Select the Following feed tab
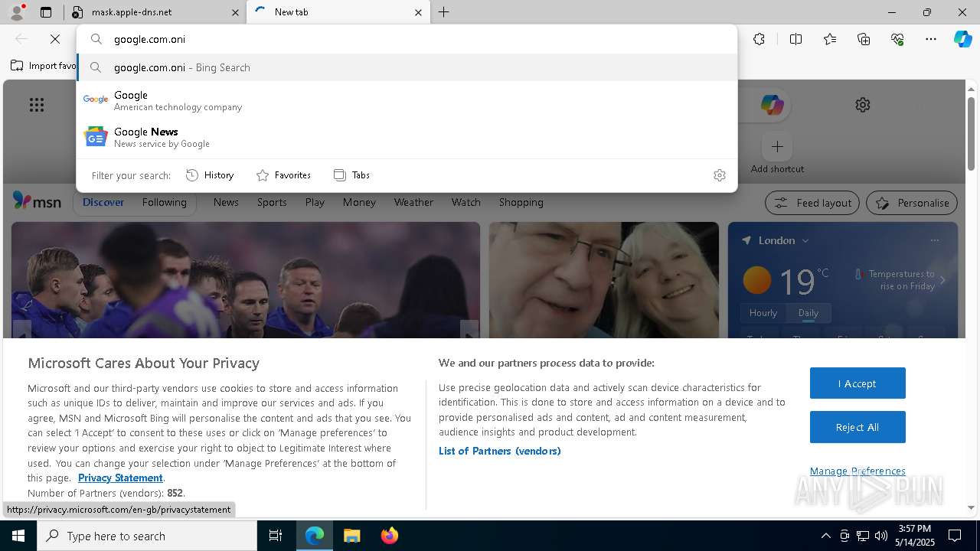 (164, 202)
